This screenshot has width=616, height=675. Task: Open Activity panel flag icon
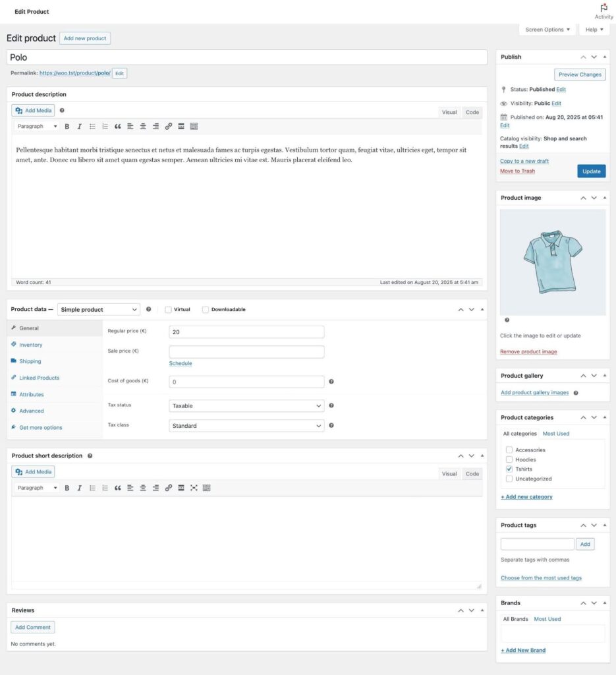point(604,8)
